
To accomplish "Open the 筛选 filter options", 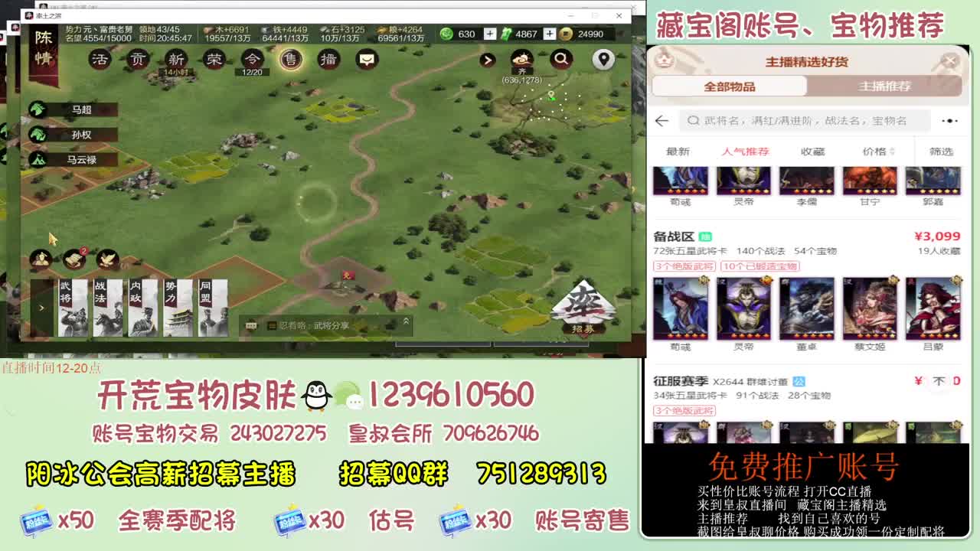I will [x=941, y=152].
